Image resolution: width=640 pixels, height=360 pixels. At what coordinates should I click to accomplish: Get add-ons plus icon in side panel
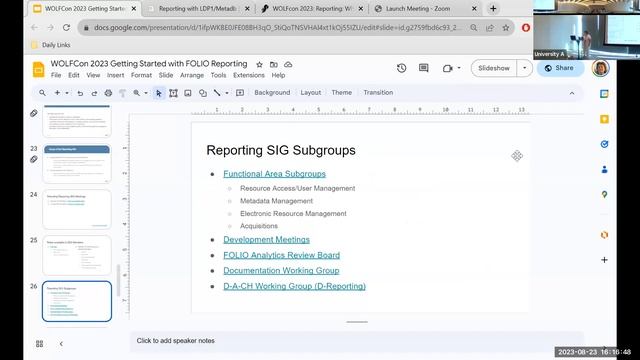pyautogui.click(x=604, y=260)
